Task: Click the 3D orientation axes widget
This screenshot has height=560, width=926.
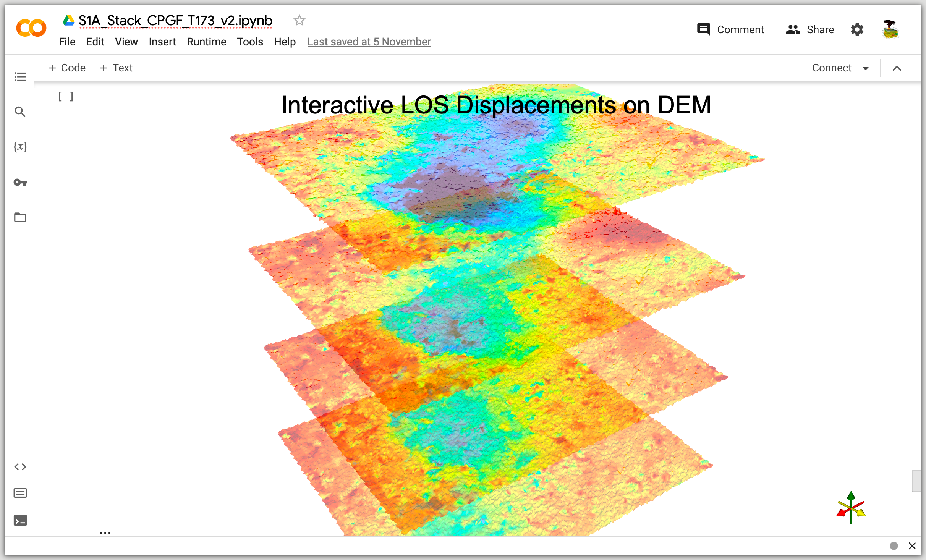Action: 851,508
